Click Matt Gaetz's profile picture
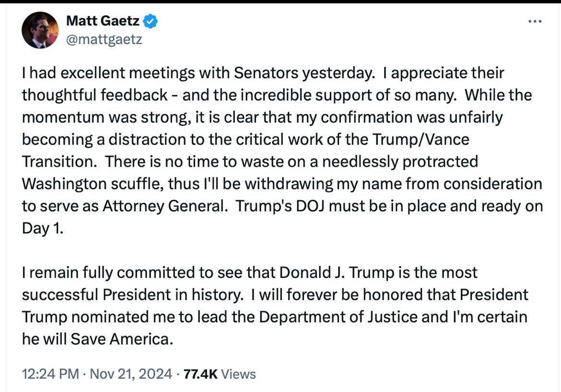Viewport: 561px width, 392px height. [x=40, y=30]
